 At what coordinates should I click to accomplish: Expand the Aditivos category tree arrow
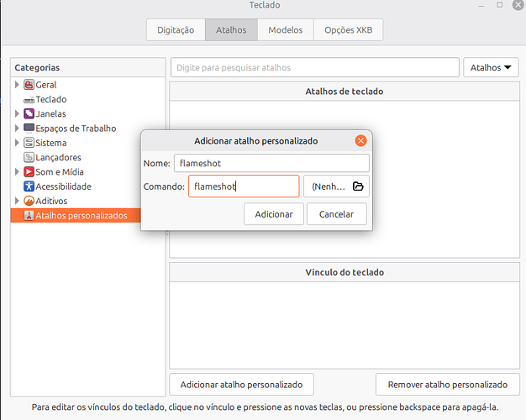pos(17,201)
